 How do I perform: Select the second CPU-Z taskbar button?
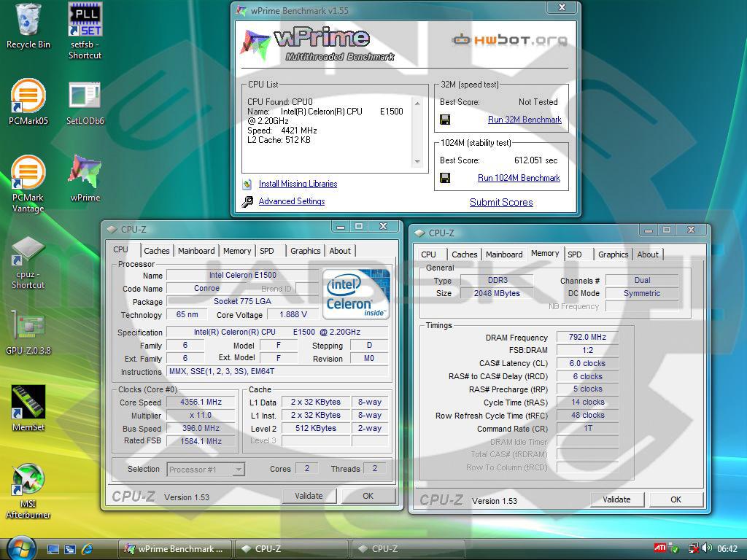coord(409,549)
